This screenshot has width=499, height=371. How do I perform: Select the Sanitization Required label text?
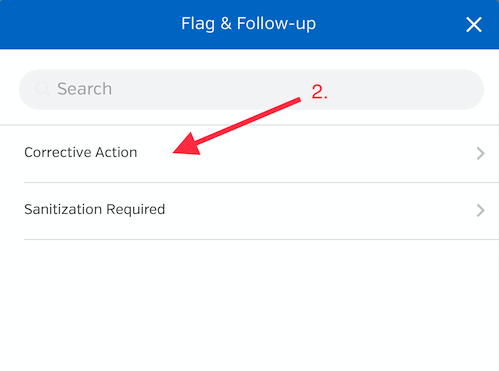tap(95, 209)
